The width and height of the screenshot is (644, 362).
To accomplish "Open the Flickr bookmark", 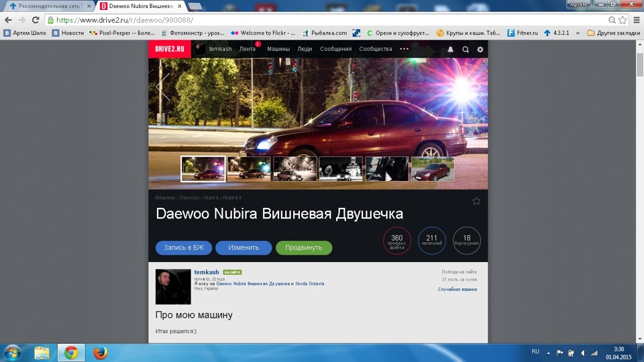I will 263,33.
